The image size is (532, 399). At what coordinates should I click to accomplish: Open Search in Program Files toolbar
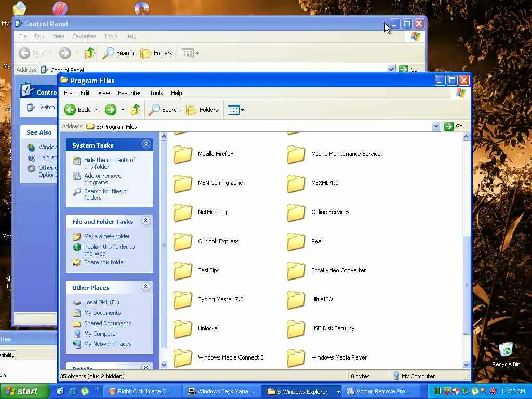point(164,110)
